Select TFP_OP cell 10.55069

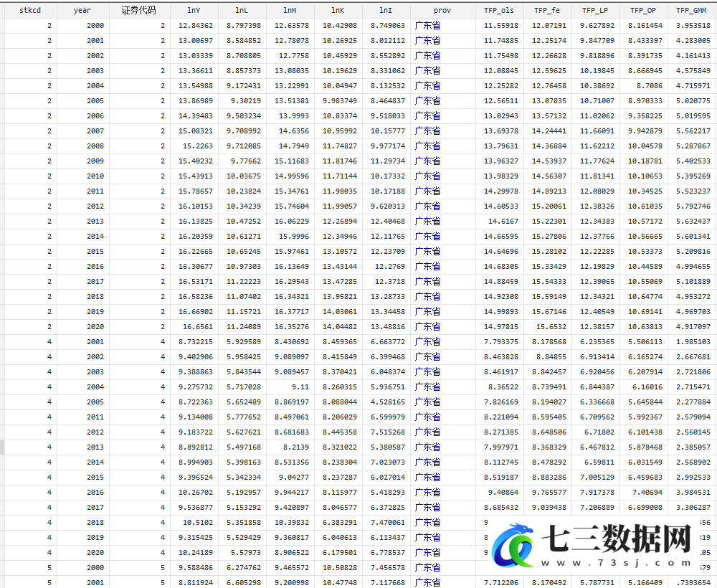[643, 282]
